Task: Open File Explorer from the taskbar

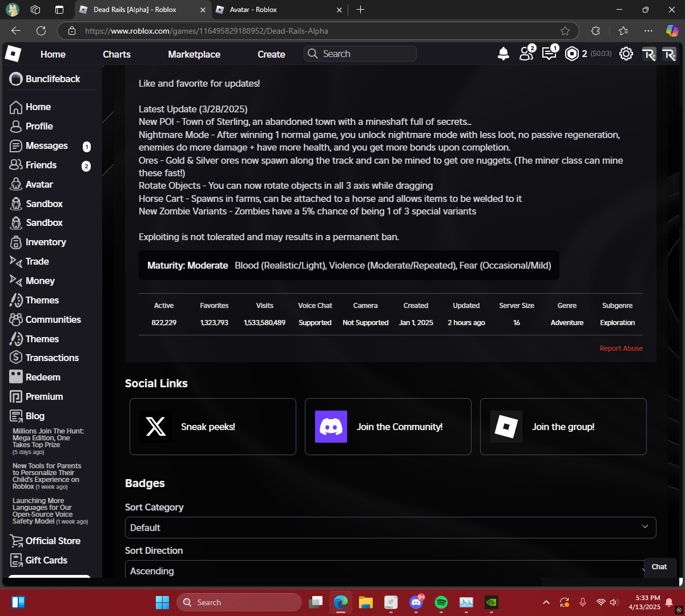Action: (366, 602)
